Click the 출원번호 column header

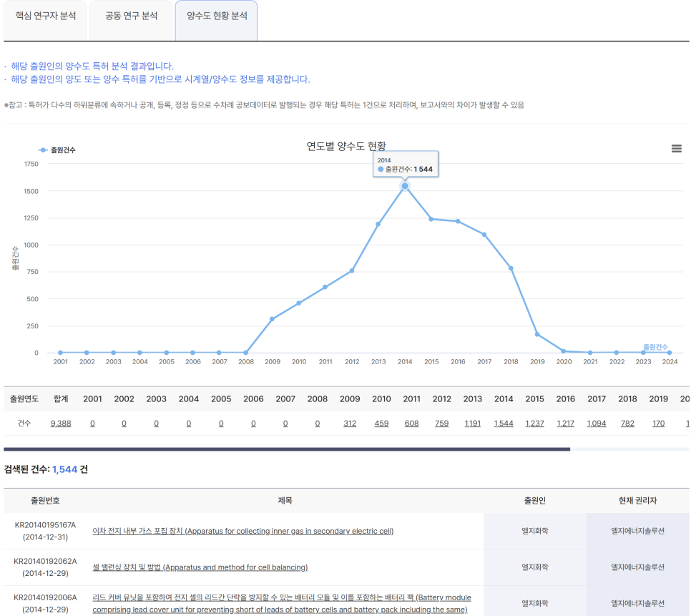pyautogui.click(x=45, y=501)
